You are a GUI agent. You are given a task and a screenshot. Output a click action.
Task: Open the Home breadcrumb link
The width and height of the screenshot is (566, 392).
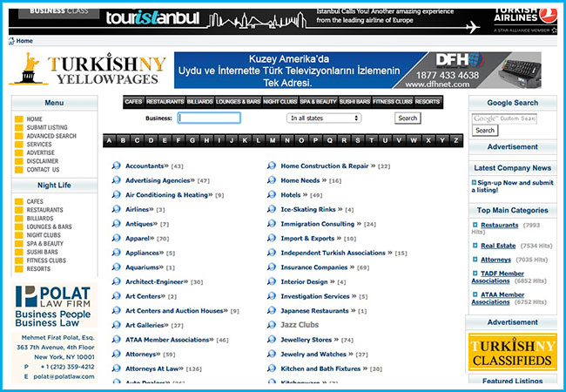click(24, 41)
